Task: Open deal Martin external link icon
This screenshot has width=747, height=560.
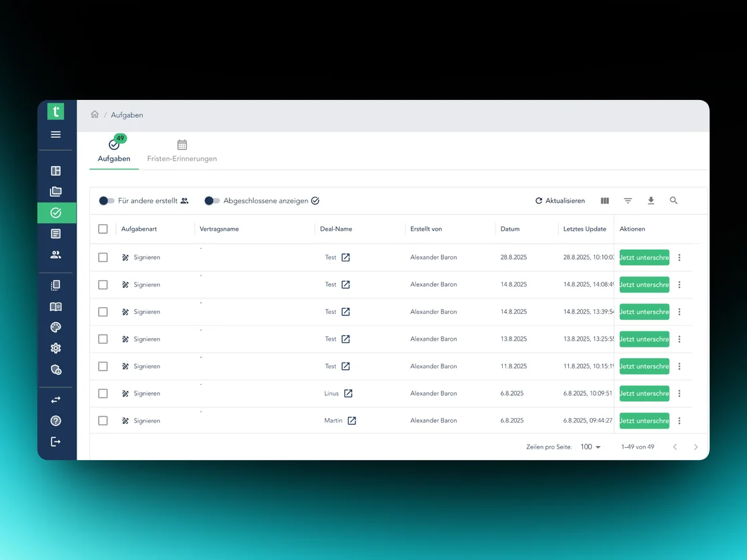Action: [351, 421]
